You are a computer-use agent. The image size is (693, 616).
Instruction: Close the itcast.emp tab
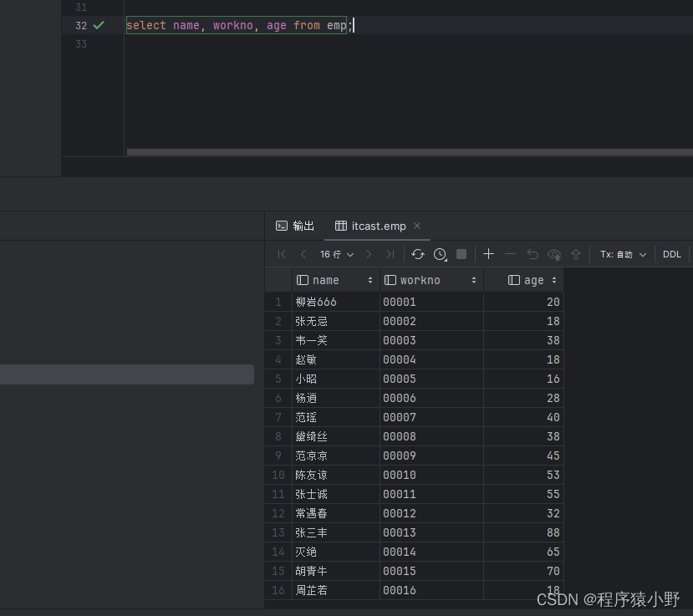(417, 226)
